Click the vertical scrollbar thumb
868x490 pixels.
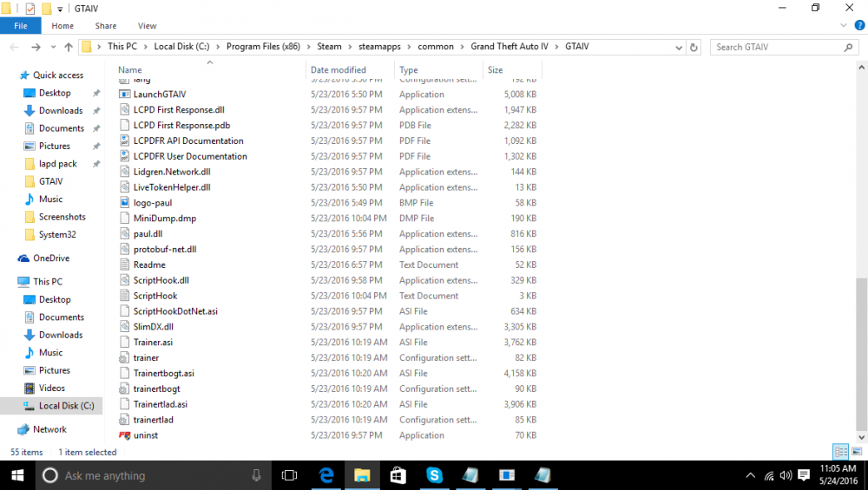[x=861, y=354]
